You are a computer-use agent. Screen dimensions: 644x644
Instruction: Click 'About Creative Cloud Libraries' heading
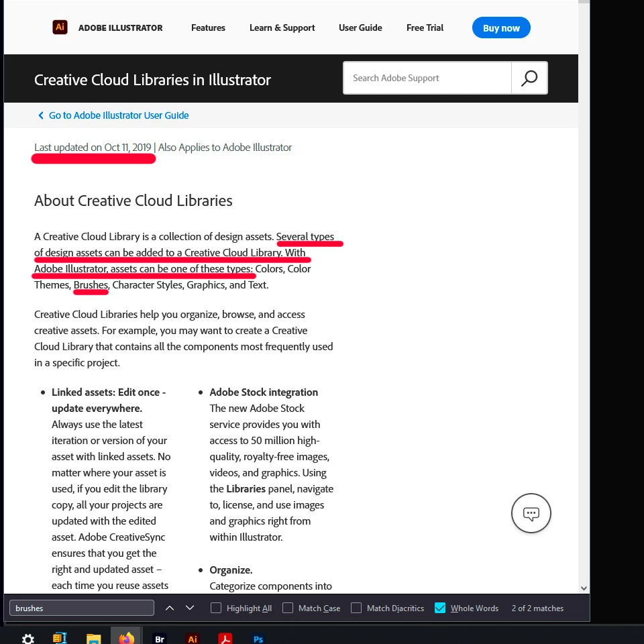point(133,201)
